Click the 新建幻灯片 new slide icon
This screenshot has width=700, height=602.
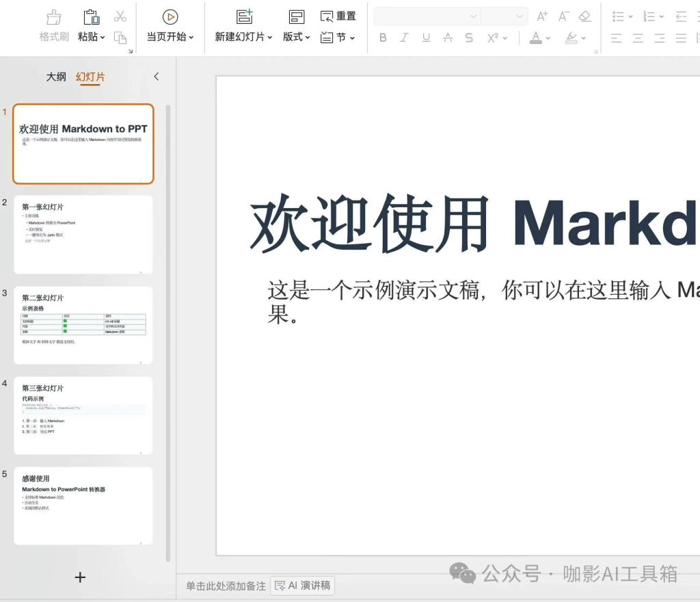tap(243, 15)
